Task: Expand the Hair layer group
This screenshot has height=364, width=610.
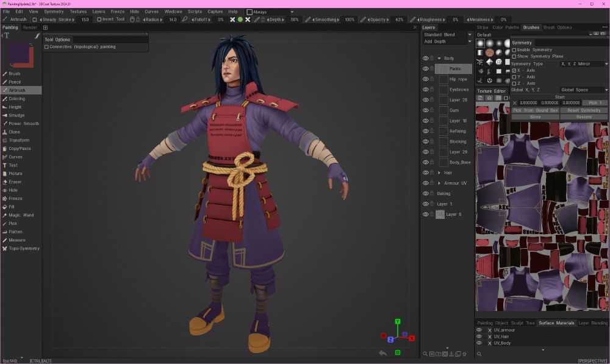Action: click(439, 173)
